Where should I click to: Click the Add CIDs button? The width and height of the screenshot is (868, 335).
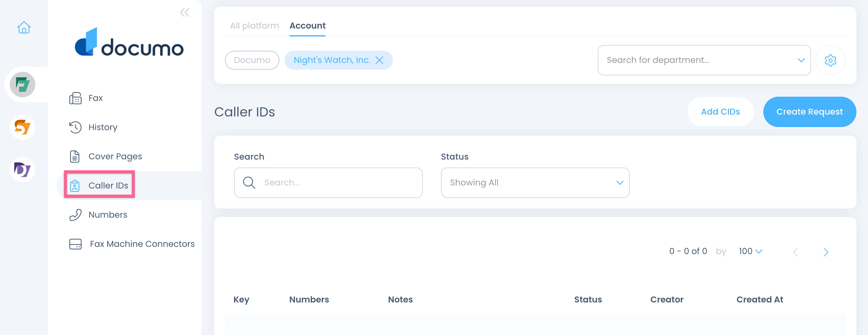point(720,112)
